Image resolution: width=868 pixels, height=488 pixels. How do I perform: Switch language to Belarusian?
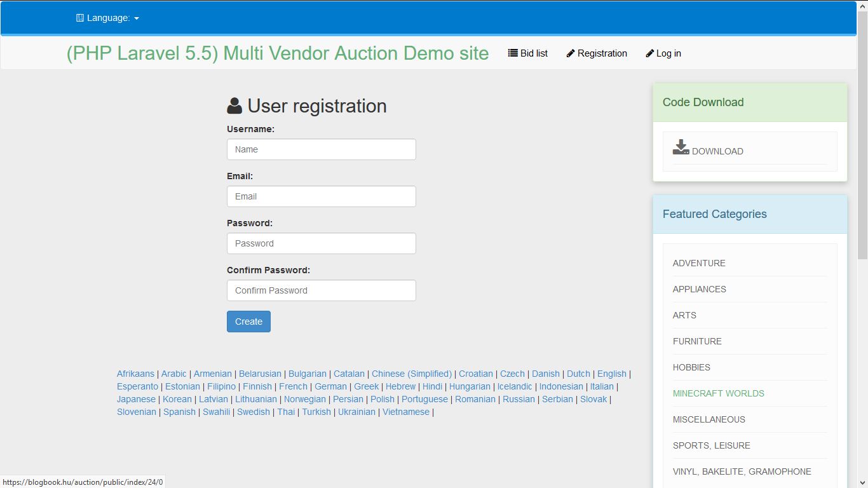pos(260,374)
